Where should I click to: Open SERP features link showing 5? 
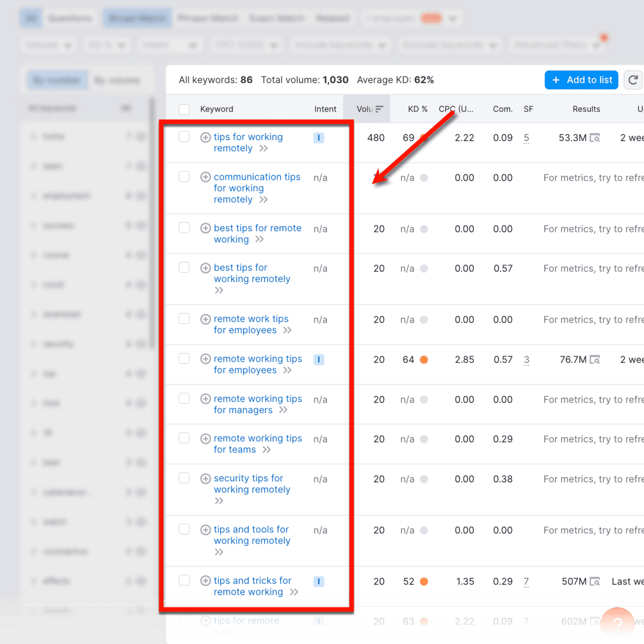526,138
